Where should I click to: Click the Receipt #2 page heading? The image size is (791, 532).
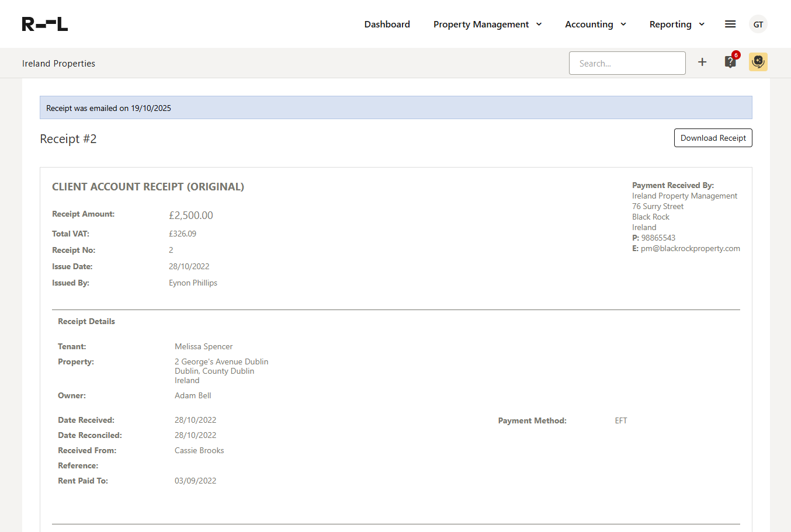pyautogui.click(x=68, y=139)
